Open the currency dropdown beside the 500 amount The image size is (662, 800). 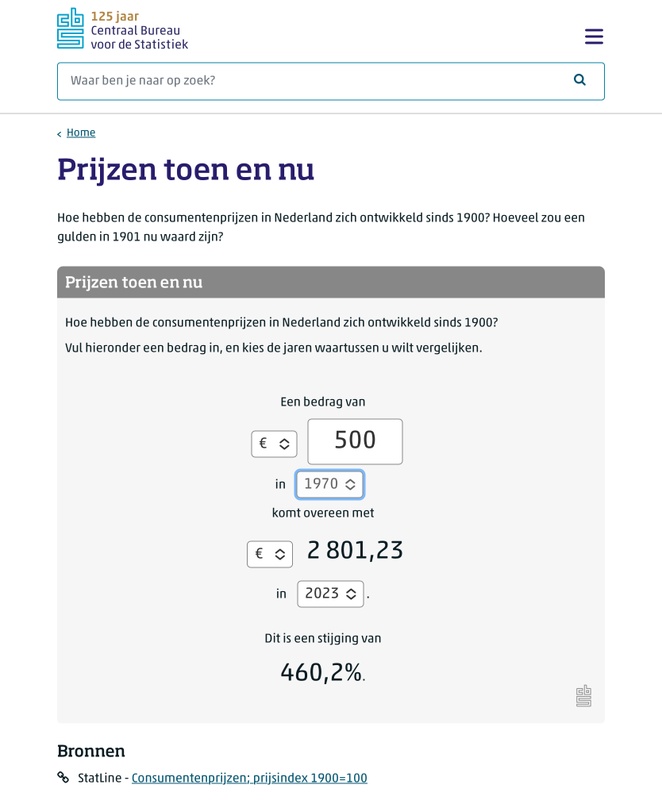(x=274, y=443)
